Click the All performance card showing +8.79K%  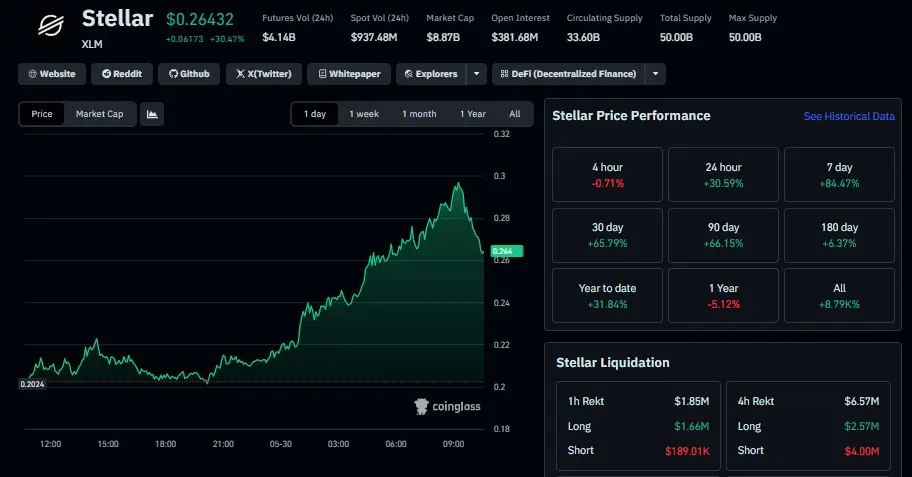click(x=839, y=296)
